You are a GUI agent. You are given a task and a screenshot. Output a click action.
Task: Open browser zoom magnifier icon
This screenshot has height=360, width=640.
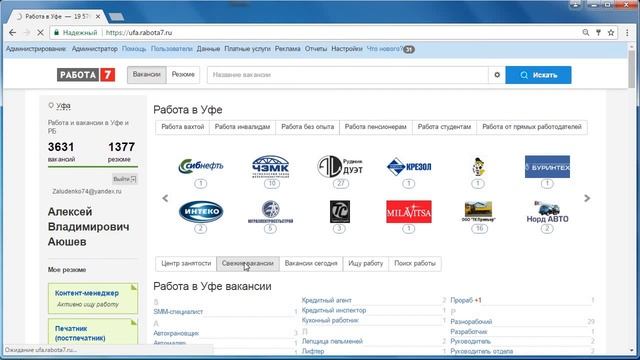click(x=586, y=33)
